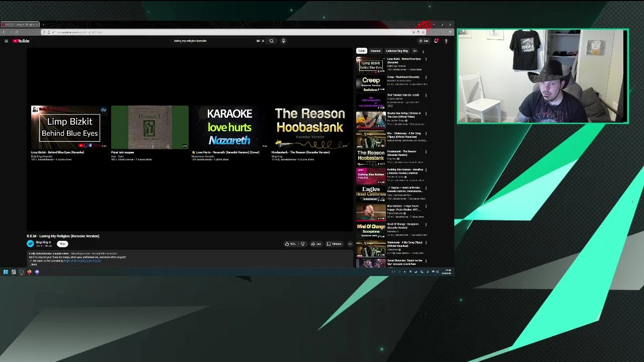The image size is (644, 362).
Task: Open the Windows Start button
Action: click(x=6, y=272)
